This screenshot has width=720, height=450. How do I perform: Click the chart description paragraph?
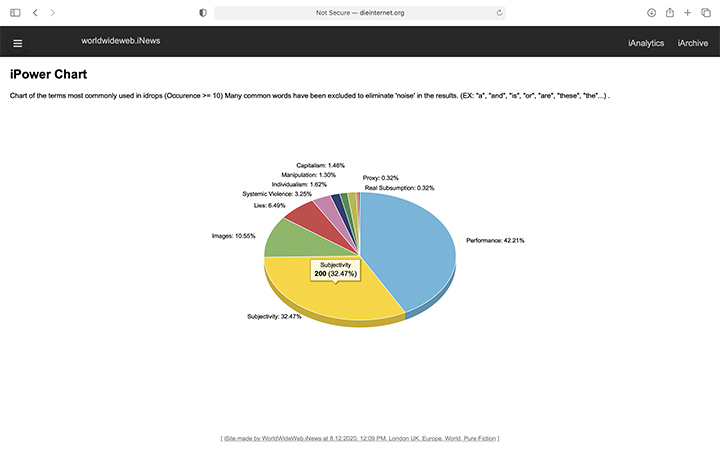[310, 96]
